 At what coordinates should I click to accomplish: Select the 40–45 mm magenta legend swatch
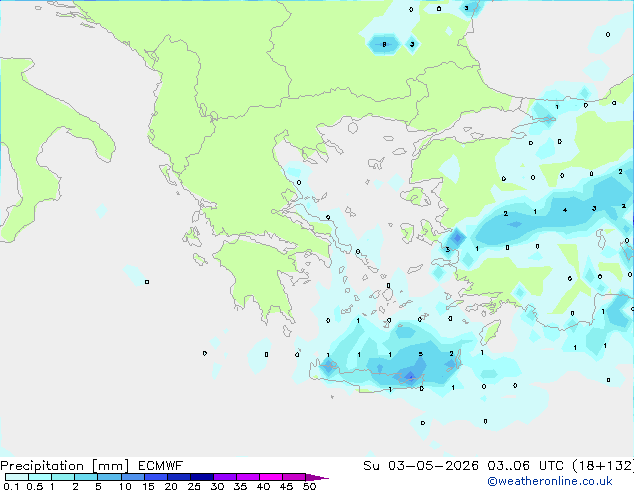[271, 477]
